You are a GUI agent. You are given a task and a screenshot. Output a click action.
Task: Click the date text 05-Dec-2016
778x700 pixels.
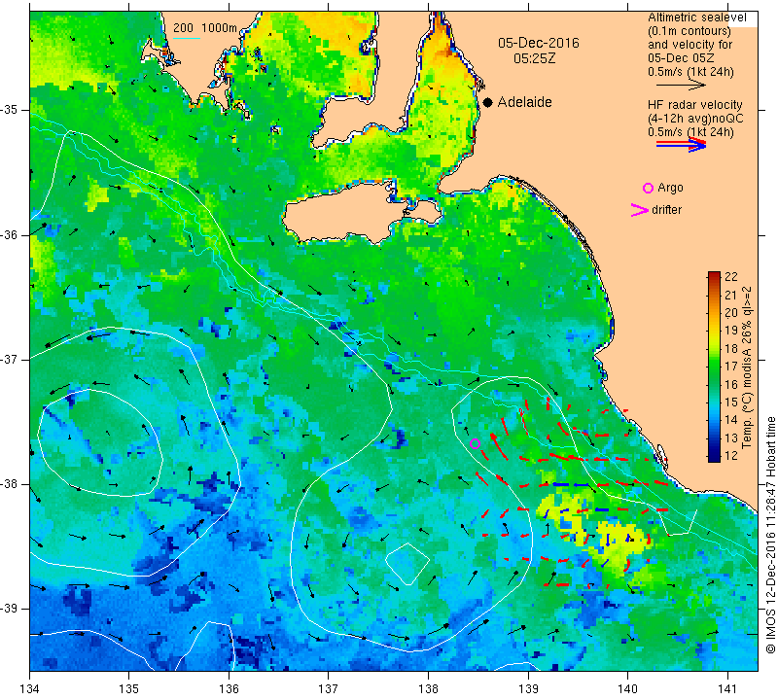point(539,43)
